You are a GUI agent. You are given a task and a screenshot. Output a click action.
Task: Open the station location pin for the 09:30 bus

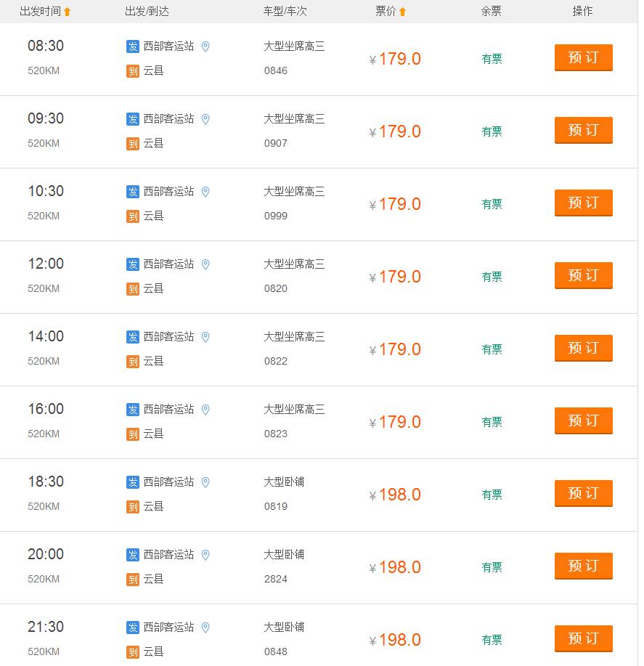[x=205, y=119]
